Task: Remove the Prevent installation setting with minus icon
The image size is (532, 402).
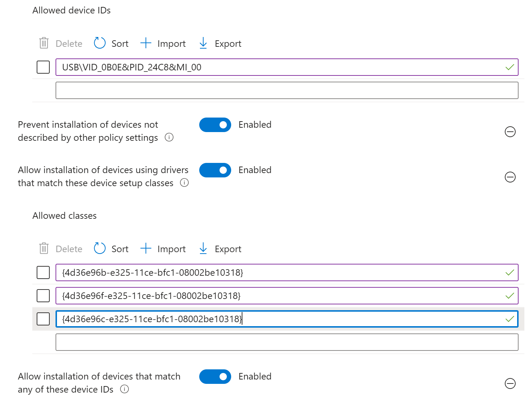Action: 510,132
